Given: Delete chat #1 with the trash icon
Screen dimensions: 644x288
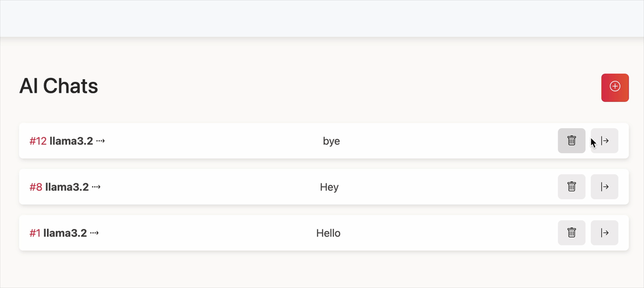Looking at the screenshot, I should click(572, 232).
